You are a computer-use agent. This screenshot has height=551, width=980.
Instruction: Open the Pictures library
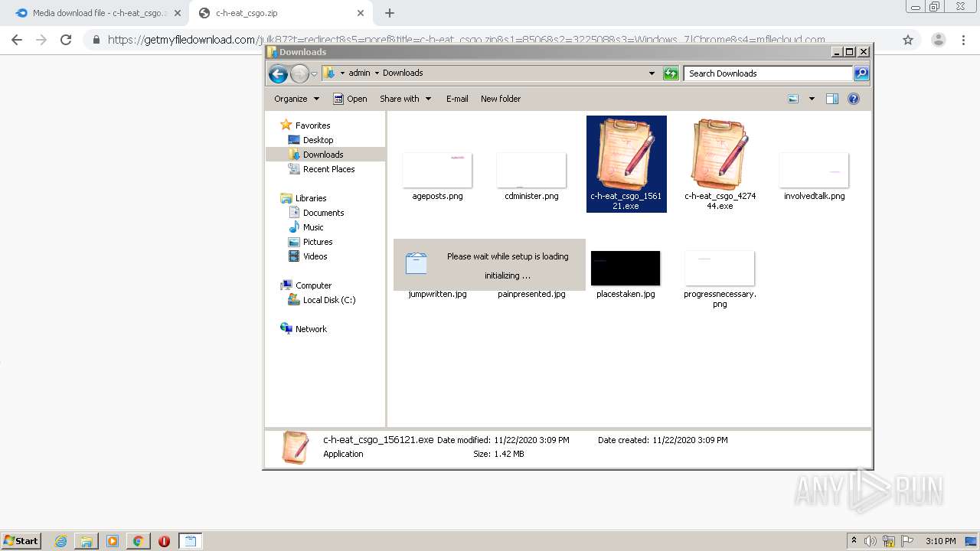[x=310, y=242]
